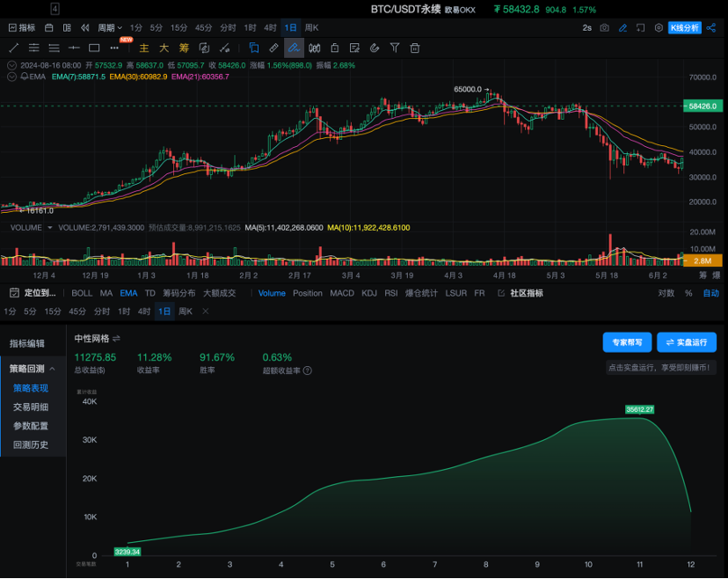
Task: Select the rectangle shape drawing tool
Action: click(x=94, y=48)
